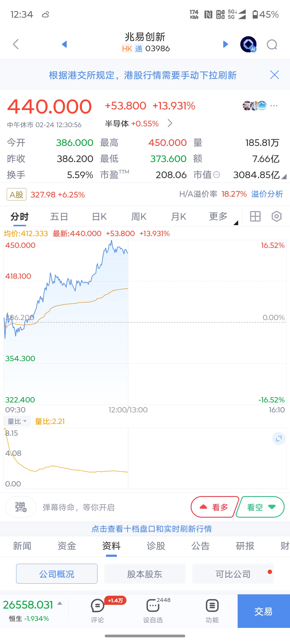Expand the 更多 chart period menu
The height and width of the screenshot is (644, 290).
point(218,216)
